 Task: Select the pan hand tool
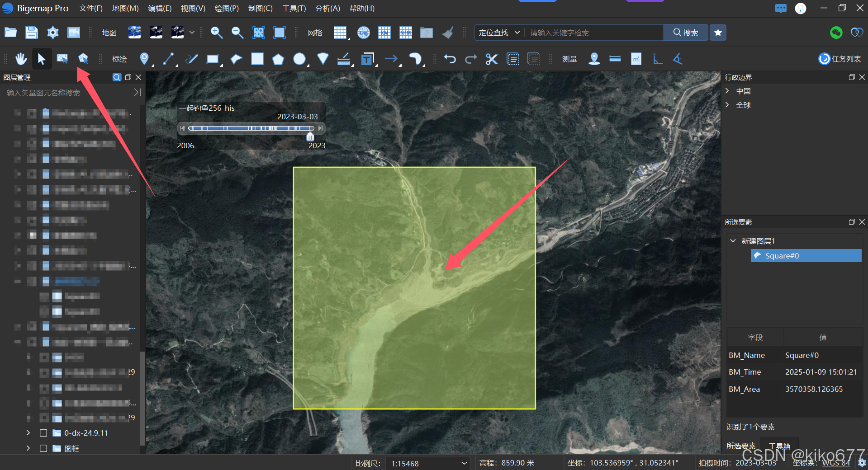point(21,59)
